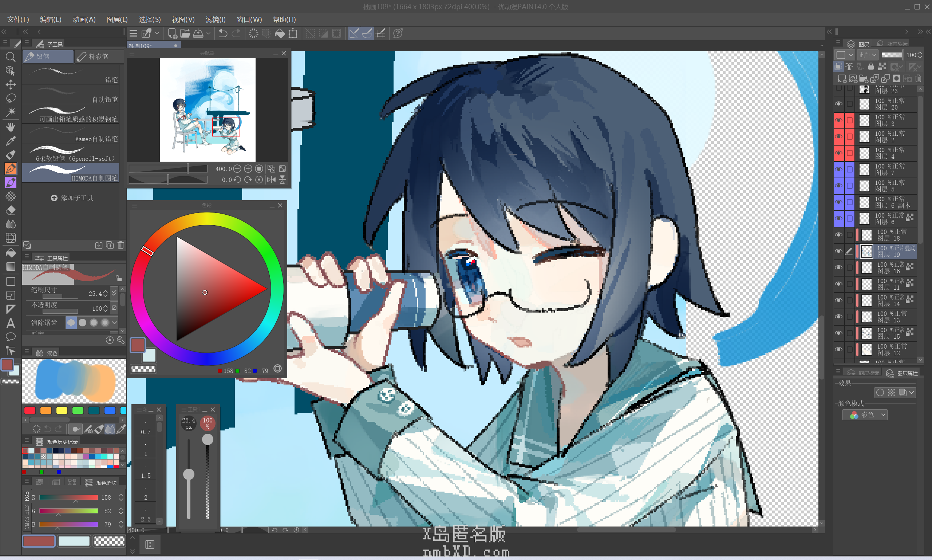Select the Zoom magnifier tool
932x560 pixels.
pos(11,57)
